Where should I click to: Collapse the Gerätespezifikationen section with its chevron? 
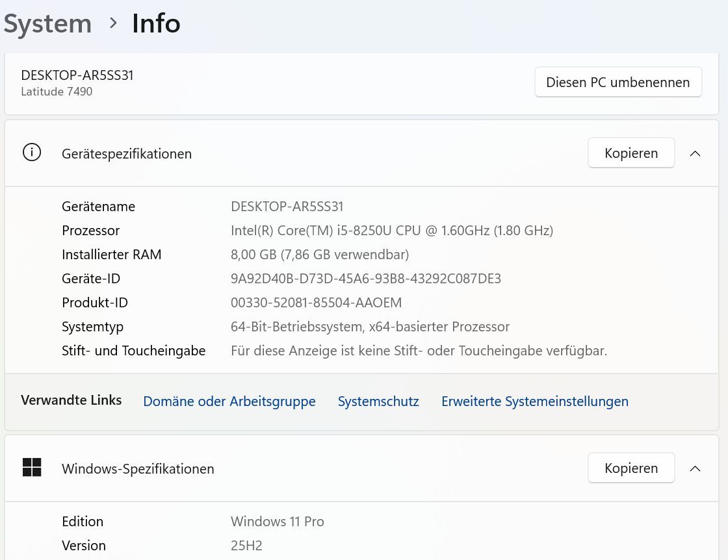coord(695,153)
